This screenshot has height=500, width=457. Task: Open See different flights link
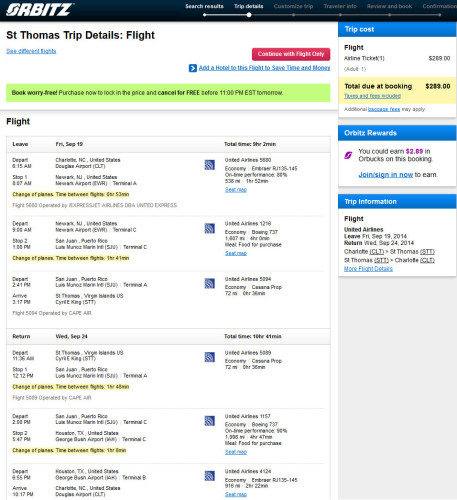[31, 51]
